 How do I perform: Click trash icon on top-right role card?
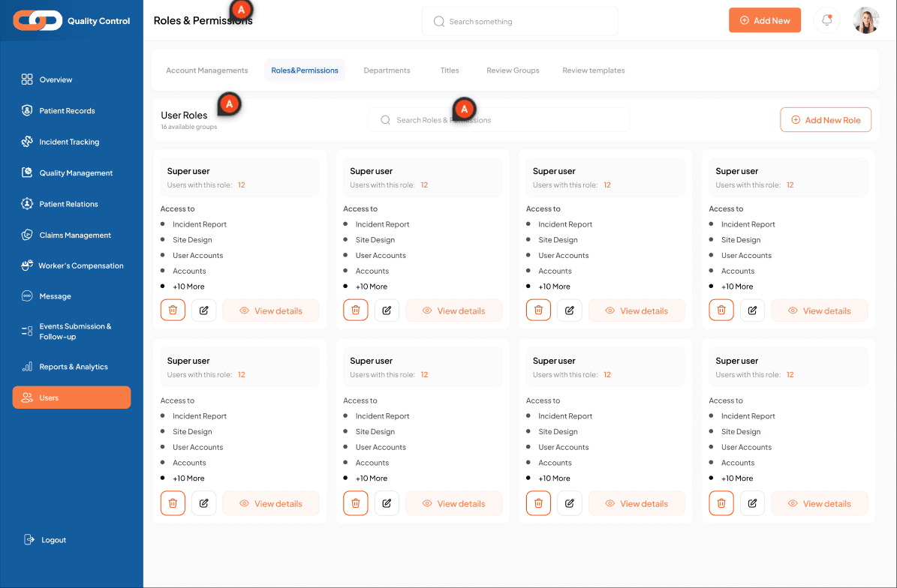pos(721,310)
